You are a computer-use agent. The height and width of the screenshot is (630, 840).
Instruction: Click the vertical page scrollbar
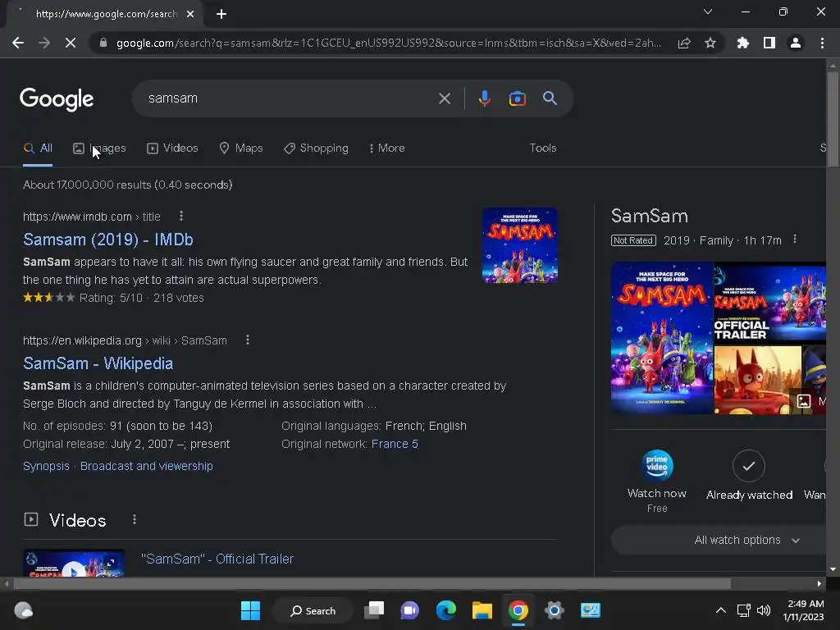(833, 118)
